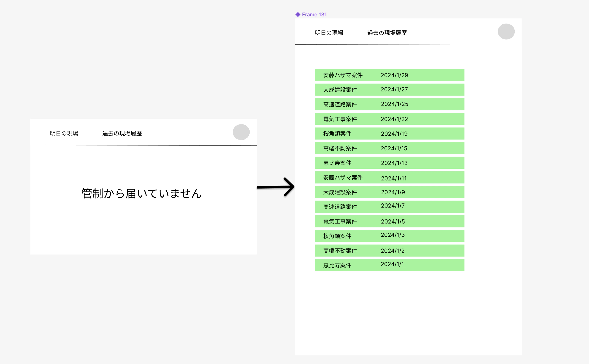
Task: Click the component icon beside Frame 131
Action: (x=298, y=15)
